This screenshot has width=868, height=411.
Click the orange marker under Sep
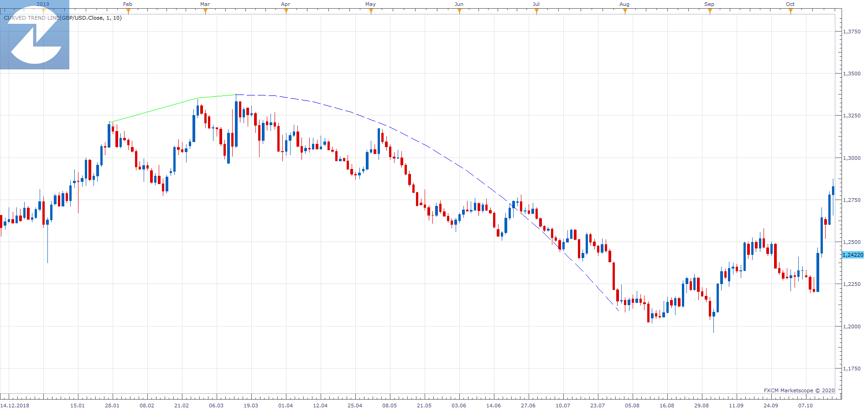[710, 11]
